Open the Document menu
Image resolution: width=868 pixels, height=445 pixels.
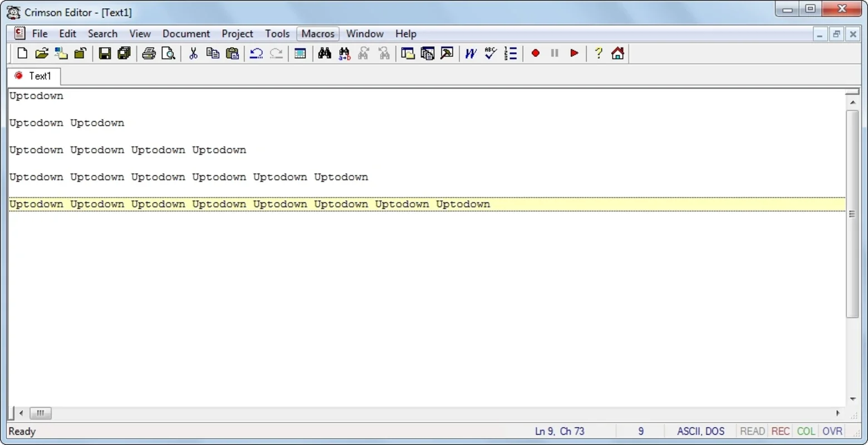tap(186, 34)
